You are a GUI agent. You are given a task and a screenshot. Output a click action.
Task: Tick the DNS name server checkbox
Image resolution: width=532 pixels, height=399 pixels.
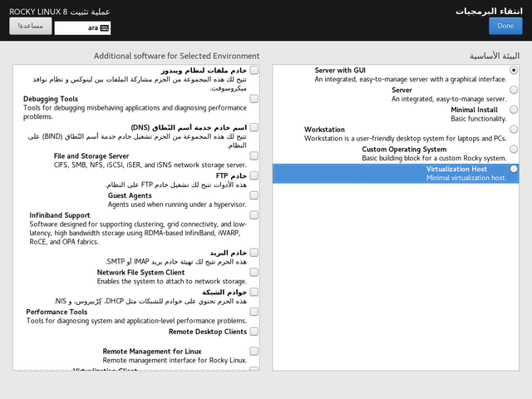coord(254,127)
